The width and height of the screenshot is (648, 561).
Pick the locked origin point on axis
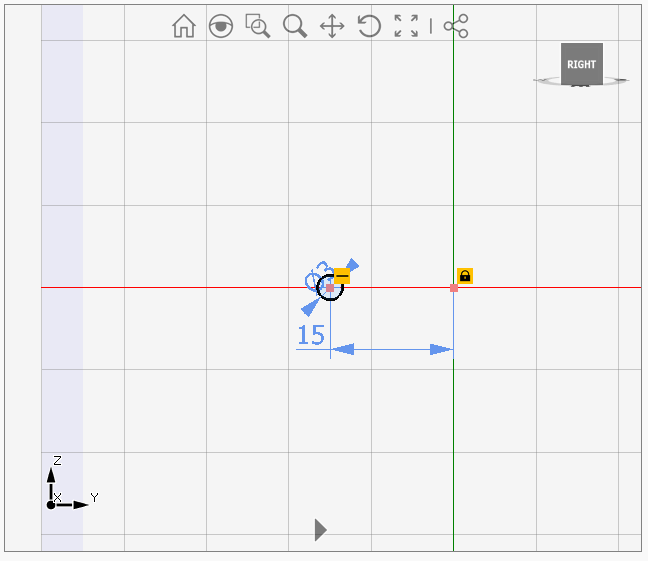(454, 288)
